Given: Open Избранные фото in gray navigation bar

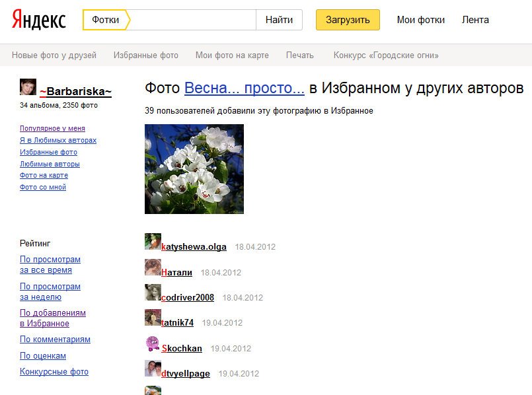Looking at the screenshot, I should pyautogui.click(x=146, y=55).
